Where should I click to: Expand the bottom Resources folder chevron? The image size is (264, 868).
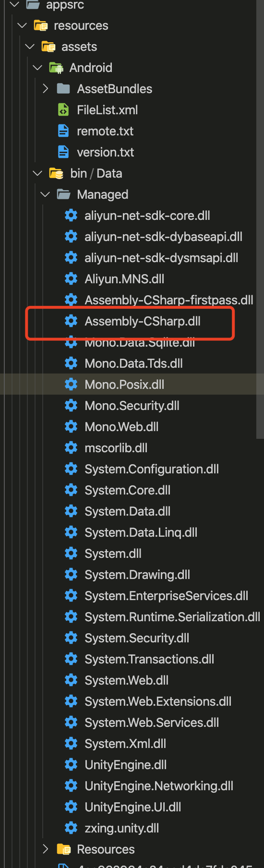pos(46,849)
